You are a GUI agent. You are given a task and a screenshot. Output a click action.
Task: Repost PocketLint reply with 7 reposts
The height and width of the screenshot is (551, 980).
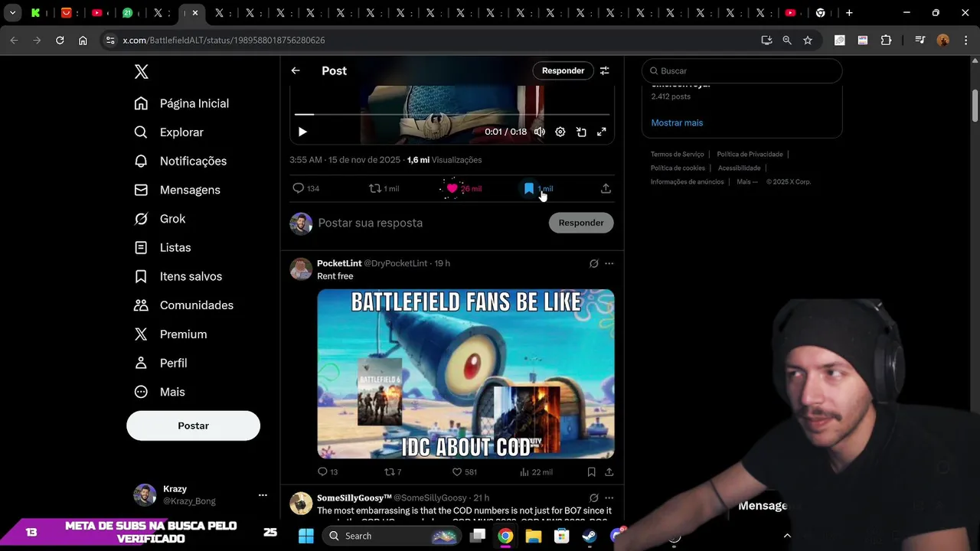click(x=393, y=472)
